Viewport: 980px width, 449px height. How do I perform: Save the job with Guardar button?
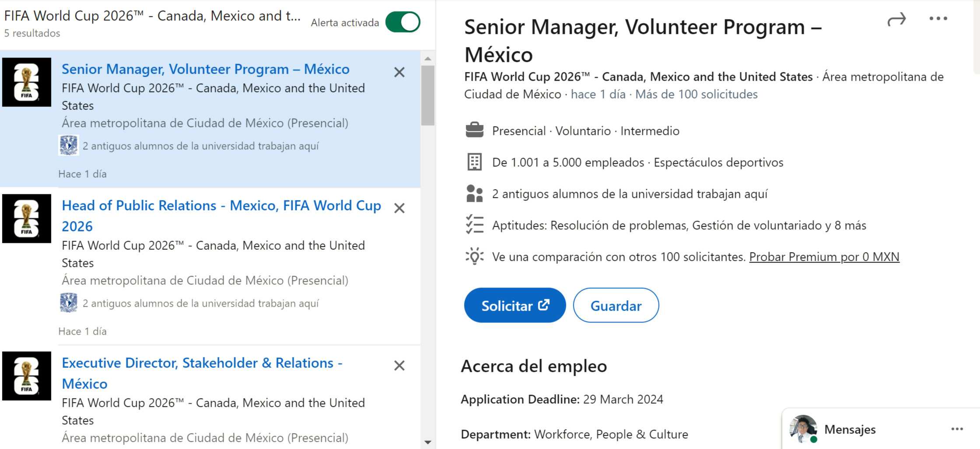click(x=616, y=305)
